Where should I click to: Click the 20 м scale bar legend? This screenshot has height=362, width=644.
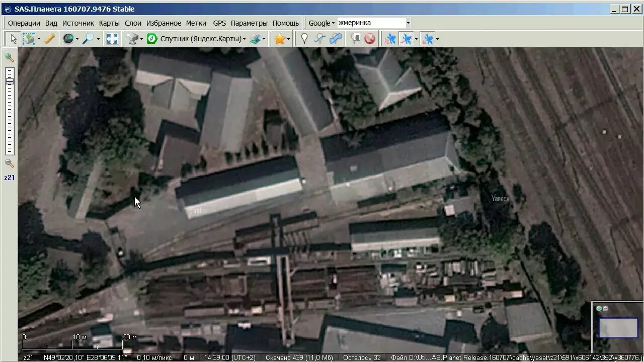tap(130, 337)
